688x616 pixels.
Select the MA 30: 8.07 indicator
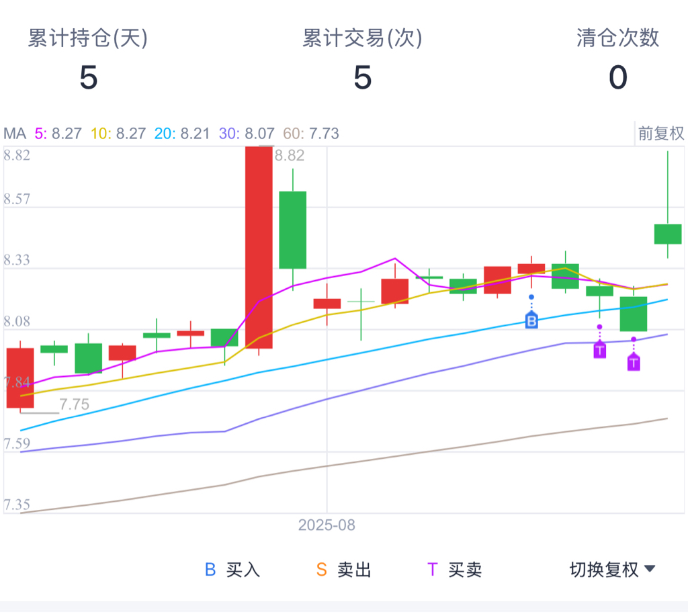[x=247, y=134]
